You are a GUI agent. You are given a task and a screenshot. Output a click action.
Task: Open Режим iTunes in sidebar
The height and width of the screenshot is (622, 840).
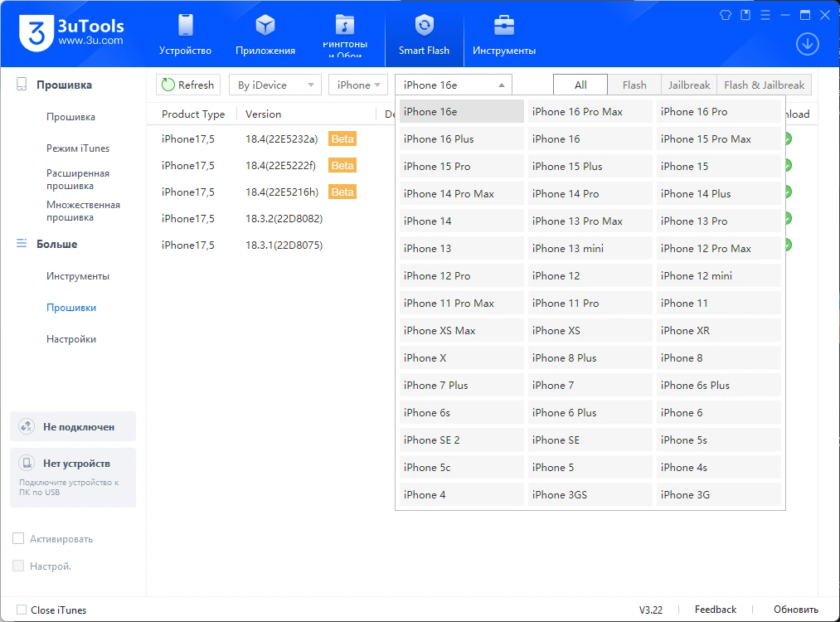[x=78, y=148]
